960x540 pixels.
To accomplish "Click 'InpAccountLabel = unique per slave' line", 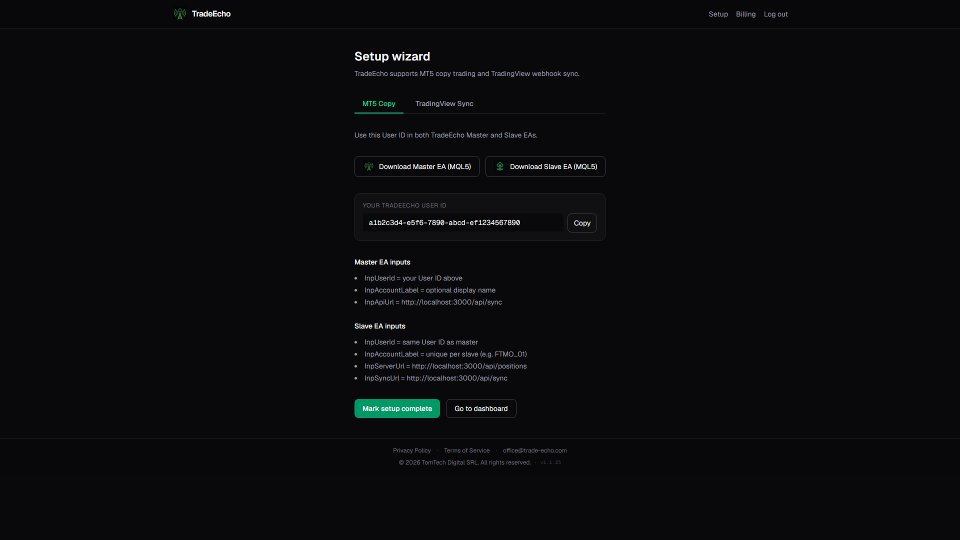I will click(x=446, y=354).
